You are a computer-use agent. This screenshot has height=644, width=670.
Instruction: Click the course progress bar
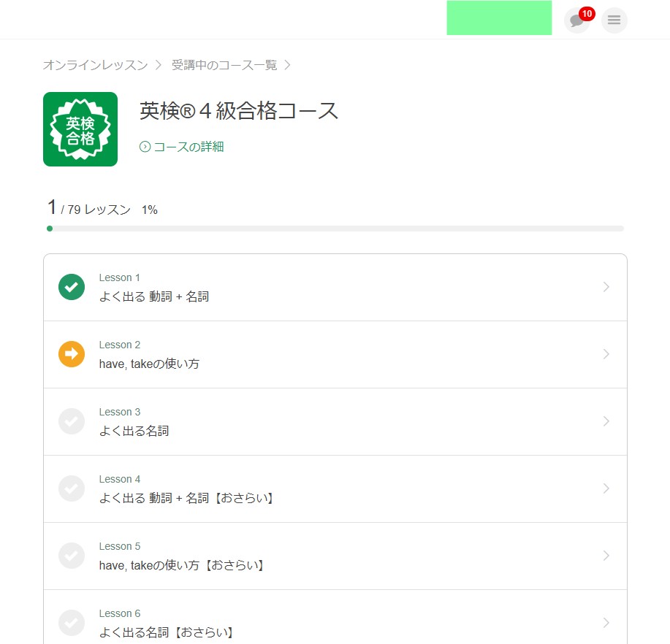pyautogui.click(x=335, y=229)
